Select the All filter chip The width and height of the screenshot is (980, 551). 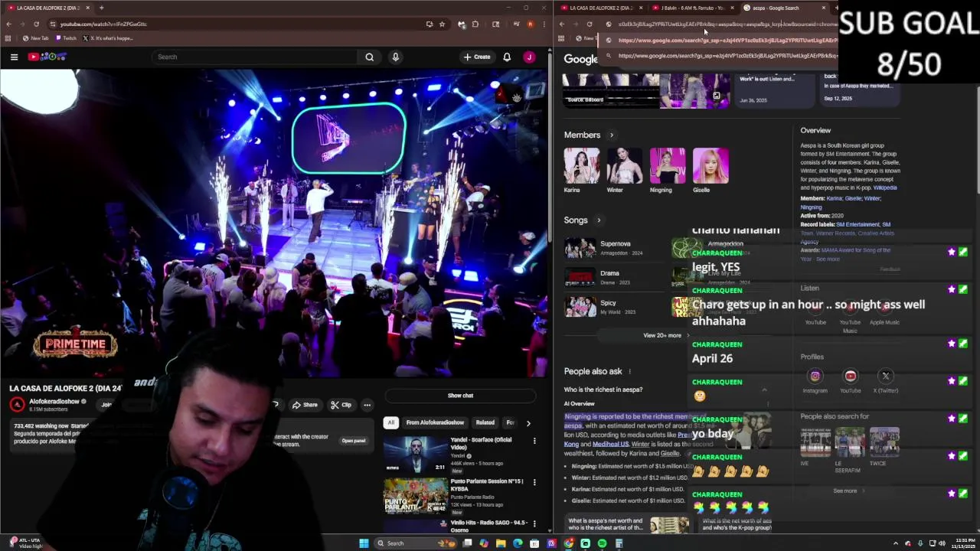(390, 422)
